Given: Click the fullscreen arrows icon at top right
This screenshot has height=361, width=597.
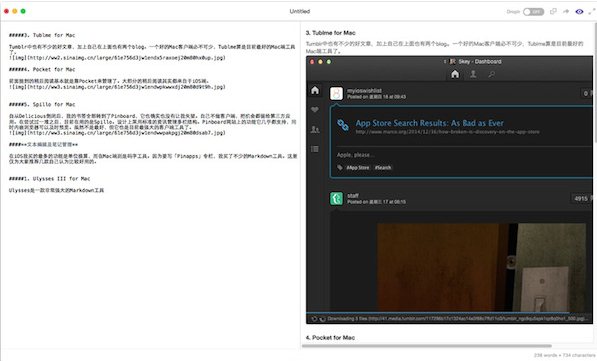Looking at the screenshot, I should click(592, 11).
